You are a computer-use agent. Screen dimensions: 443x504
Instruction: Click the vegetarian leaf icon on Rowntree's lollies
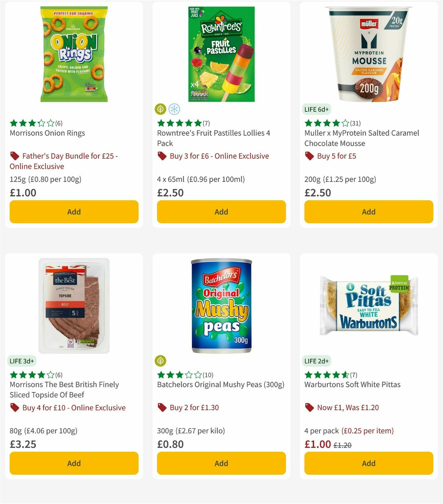pos(161,109)
